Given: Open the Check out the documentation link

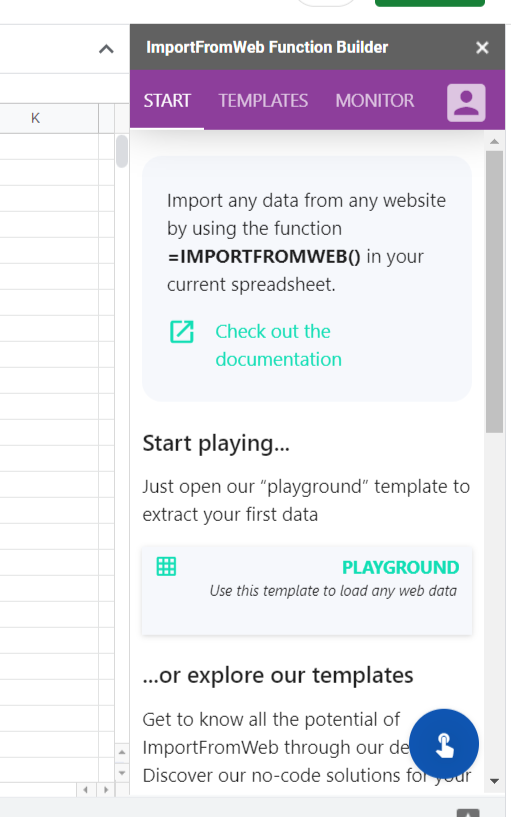Looking at the screenshot, I should tap(279, 345).
